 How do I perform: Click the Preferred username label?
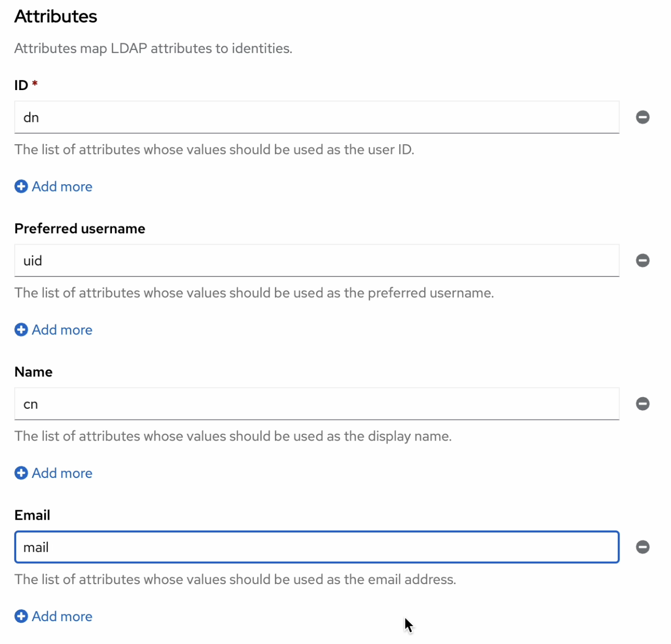coord(80,228)
